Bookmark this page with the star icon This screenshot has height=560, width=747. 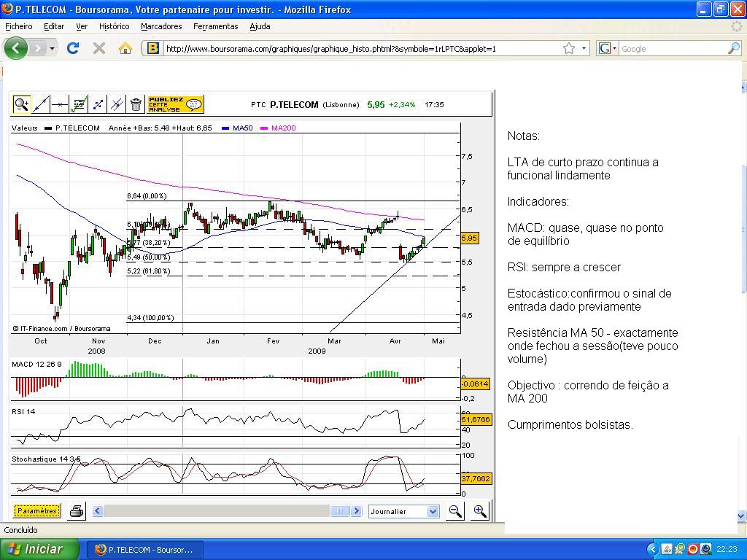tap(569, 49)
